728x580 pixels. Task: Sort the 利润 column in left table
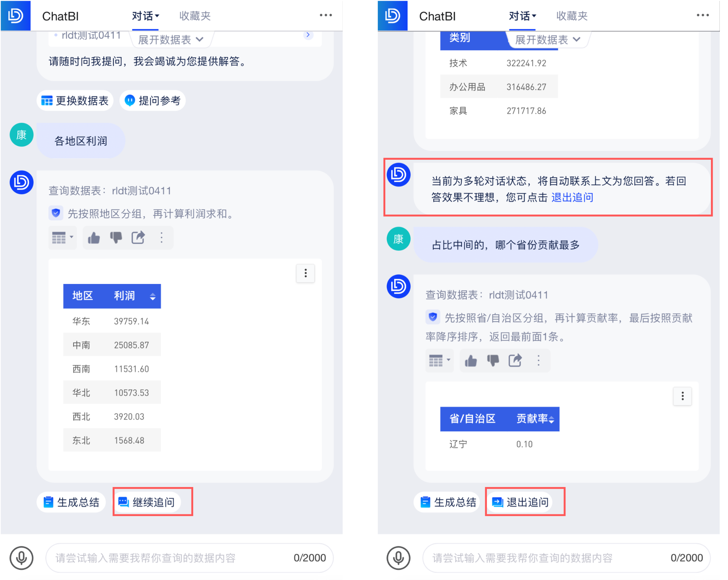153,296
